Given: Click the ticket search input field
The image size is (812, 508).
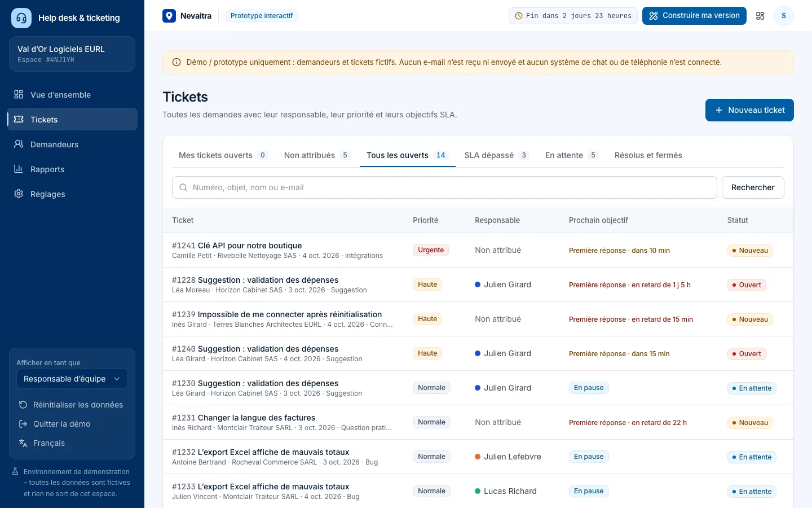Looking at the screenshot, I should point(444,187).
